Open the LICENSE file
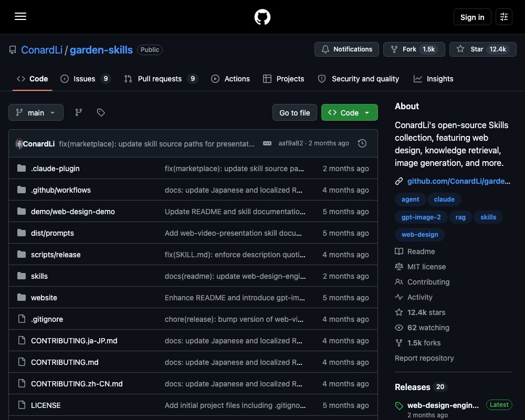Image resolution: width=525 pixels, height=420 pixels. tap(46, 405)
